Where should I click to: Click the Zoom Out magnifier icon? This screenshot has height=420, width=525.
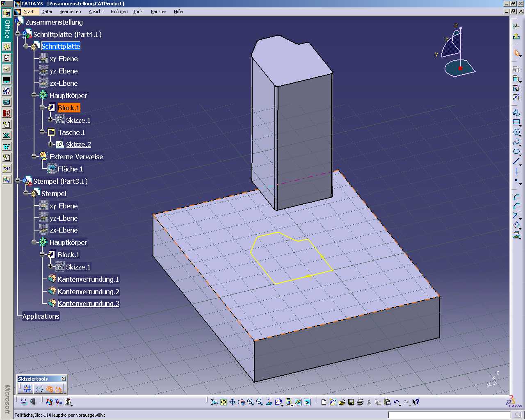[x=260, y=402]
